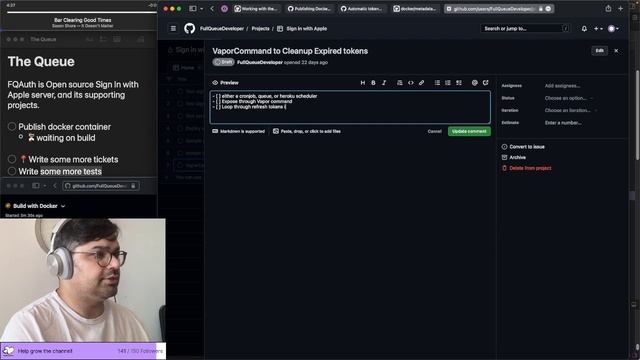Click the music player progress bar
The height and width of the screenshot is (360, 640).
(x=82, y=12)
